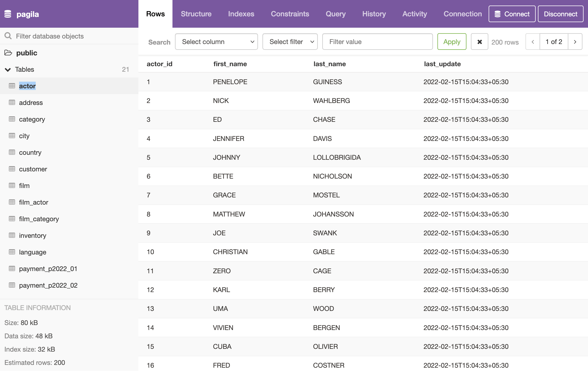Clear the filter with the X button
Screen dimensions: 588x371
[x=479, y=42]
